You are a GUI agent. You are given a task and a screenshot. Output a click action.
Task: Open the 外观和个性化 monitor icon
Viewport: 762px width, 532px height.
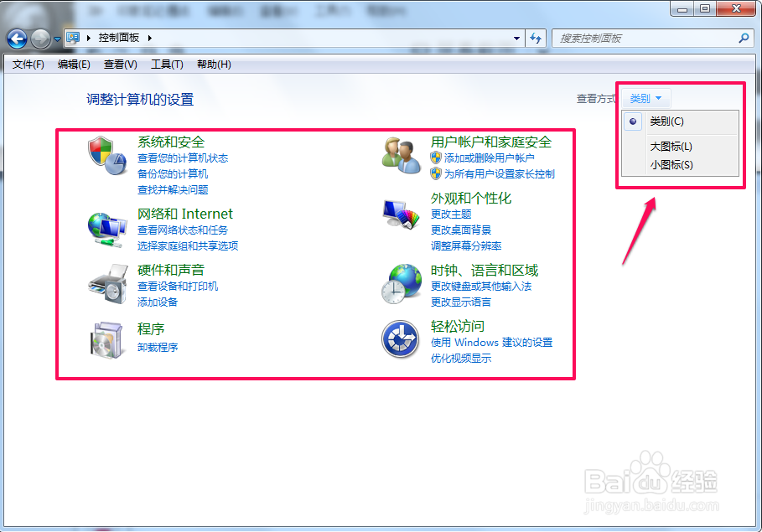tap(401, 214)
